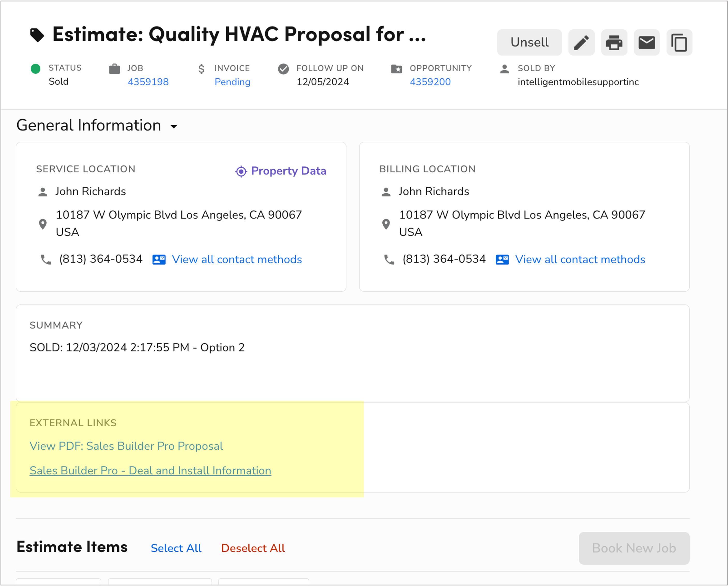Select intelligentmobilesupportinc seller name
This screenshot has width=728, height=586.
pos(578,82)
